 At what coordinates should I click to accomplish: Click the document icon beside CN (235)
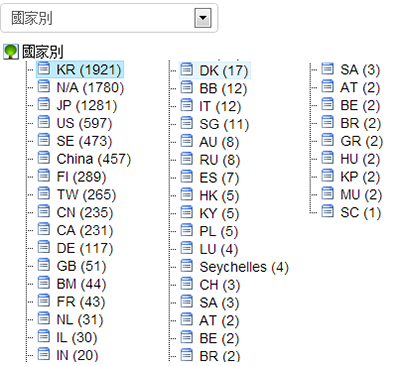pyautogui.click(x=44, y=211)
